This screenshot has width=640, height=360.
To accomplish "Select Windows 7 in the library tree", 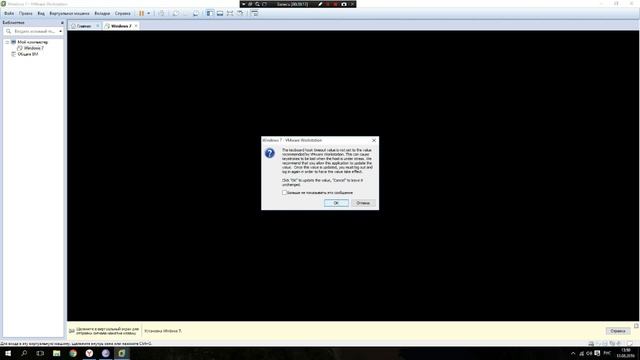I will [33, 48].
